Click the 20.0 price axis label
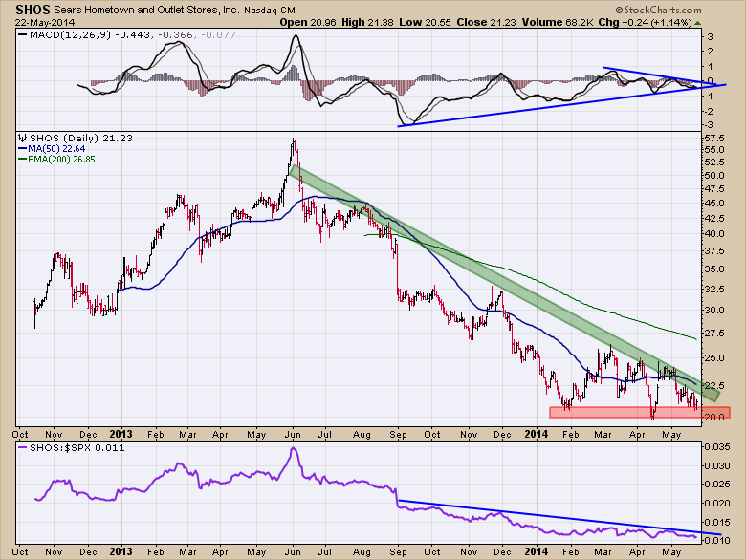This screenshot has height=560, width=746. [714, 417]
